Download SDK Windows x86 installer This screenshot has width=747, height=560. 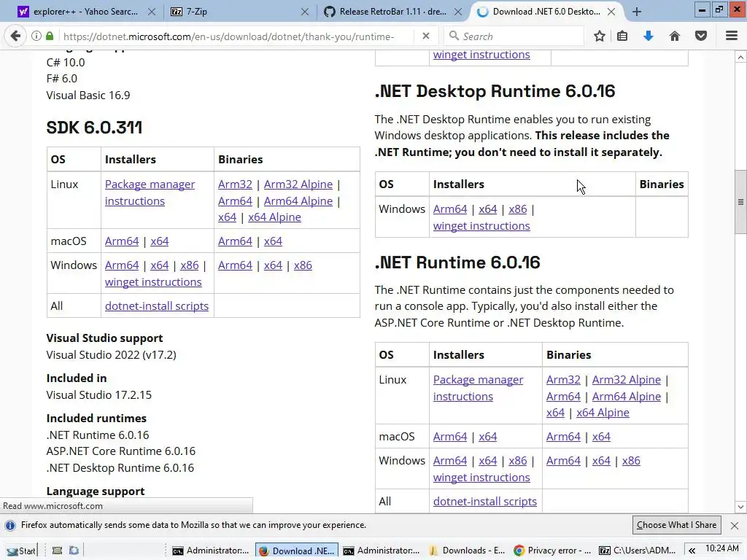pyautogui.click(x=189, y=265)
